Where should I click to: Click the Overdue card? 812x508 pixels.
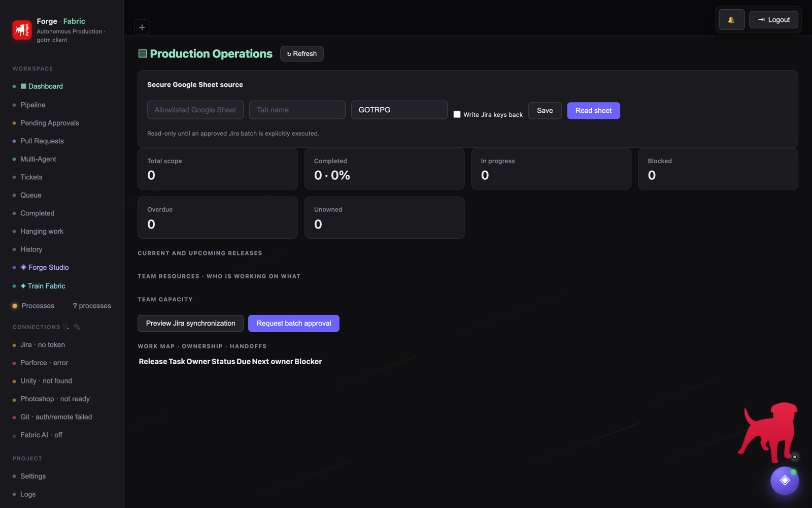[x=218, y=217]
